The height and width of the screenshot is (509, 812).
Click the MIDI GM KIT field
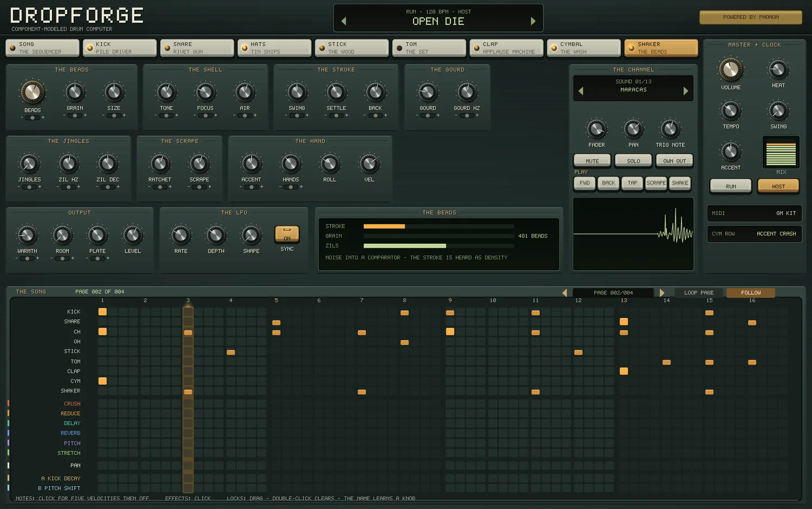[754, 213]
